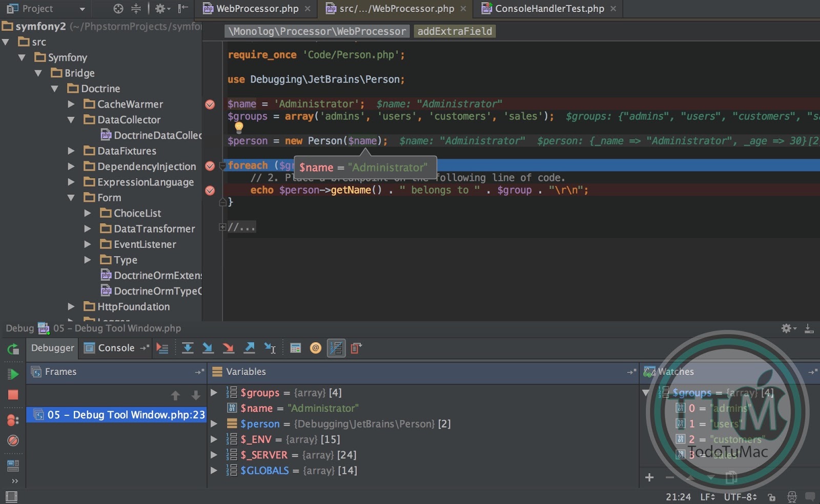This screenshot has height=504, width=820.
Task: Click the Run to Cursor icon
Action: pos(270,348)
